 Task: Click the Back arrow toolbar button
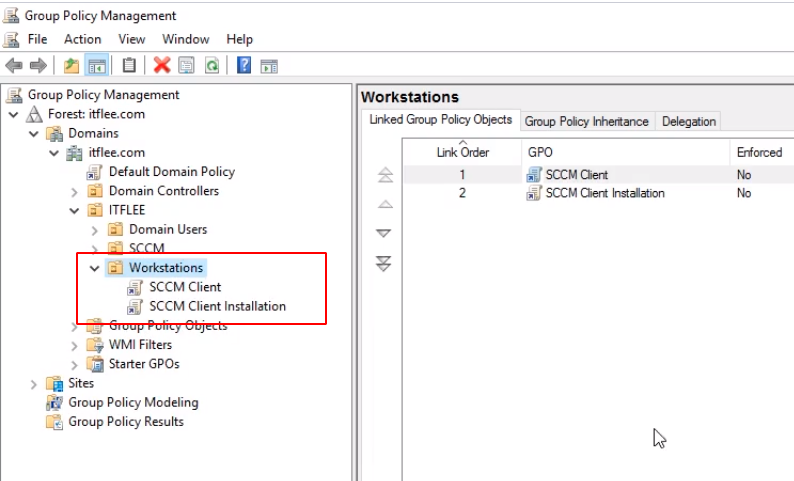14,65
